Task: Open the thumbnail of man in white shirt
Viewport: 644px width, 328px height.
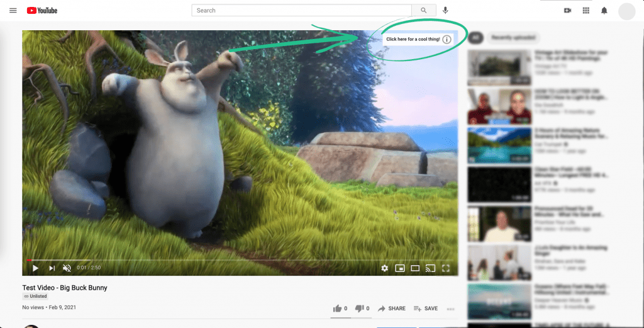Action: click(x=499, y=223)
